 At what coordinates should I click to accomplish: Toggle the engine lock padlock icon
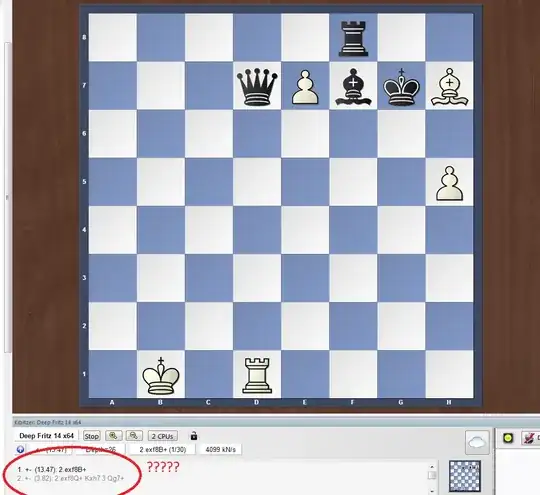pos(194,436)
